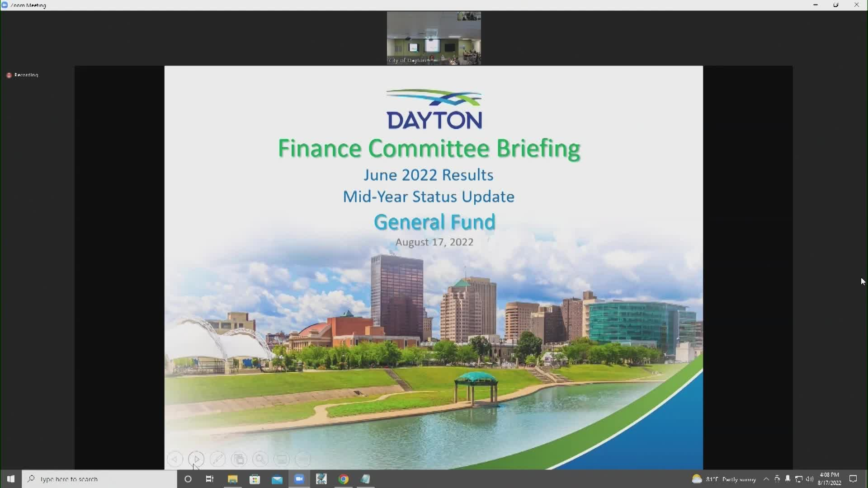Open Cortana circle icon on taskbar
Image resolution: width=868 pixels, height=488 pixels.
(x=188, y=479)
